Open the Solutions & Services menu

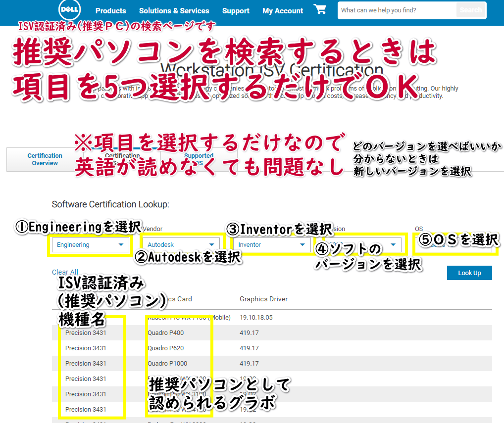(x=174, y=10)
